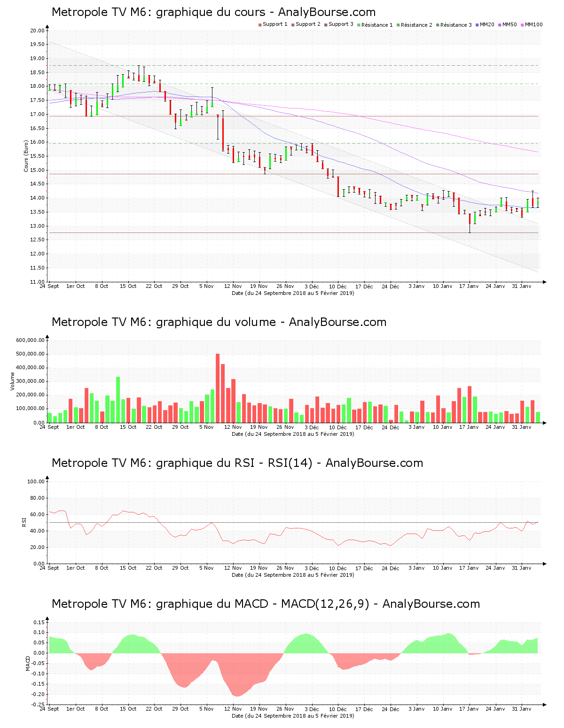
Task: Select the 'Résistance 2' legend label
Action: click(416, 25)
